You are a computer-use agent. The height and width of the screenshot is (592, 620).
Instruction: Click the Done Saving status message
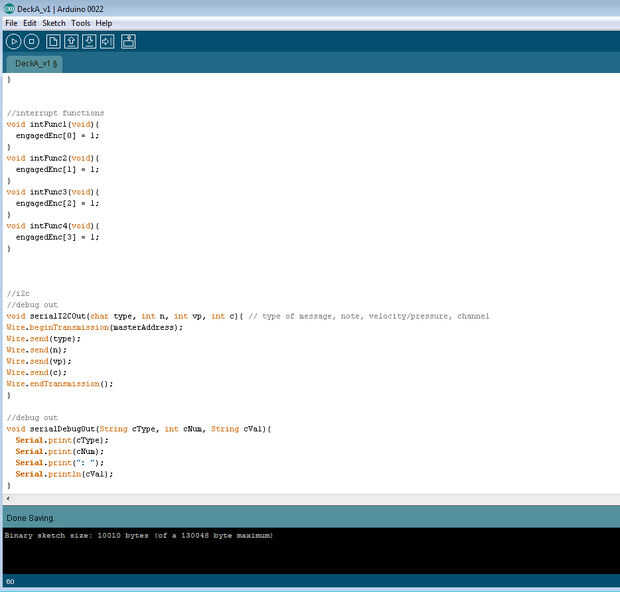[30, 518]
